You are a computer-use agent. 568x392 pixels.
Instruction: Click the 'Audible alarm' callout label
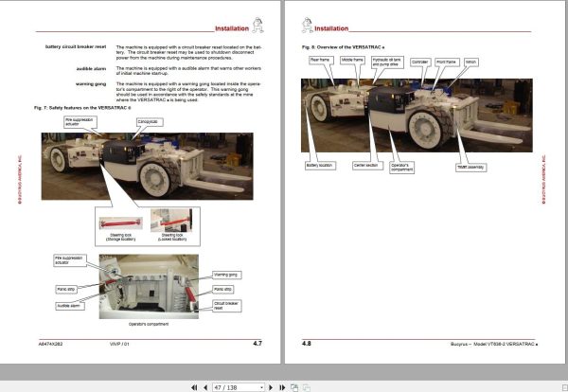click(70, 306)
